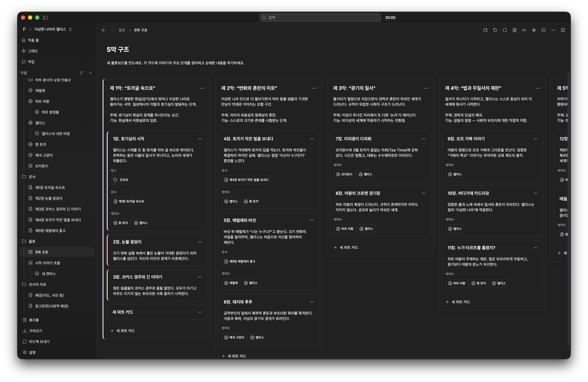The height and width of the screenshot is (382, 588).
Task: Toggle the right split panel icon
Action: click(563, 30)
